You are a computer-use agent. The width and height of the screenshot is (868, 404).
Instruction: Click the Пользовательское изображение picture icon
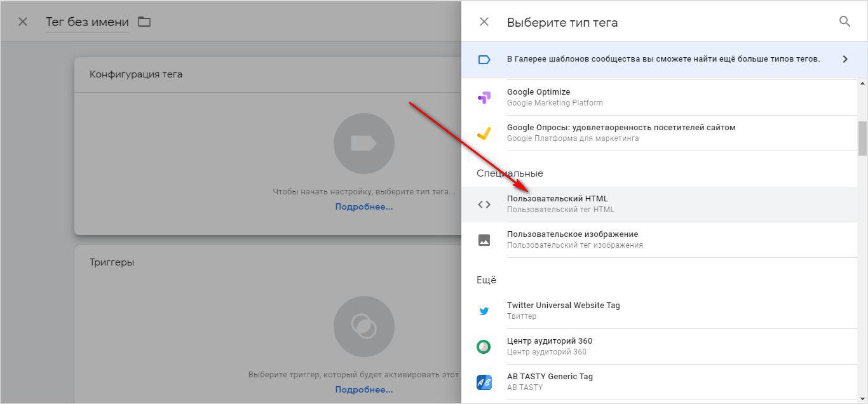484,240
